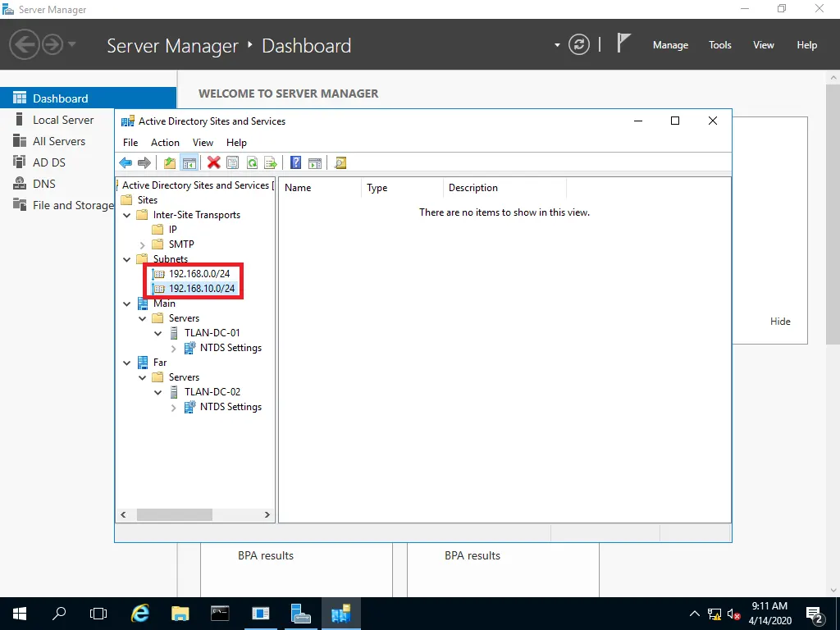The height and width of the screenshot is (630, 840).
Task: Collapse the Subnets node
Action: pyautogui.click(x=127, y=260)
